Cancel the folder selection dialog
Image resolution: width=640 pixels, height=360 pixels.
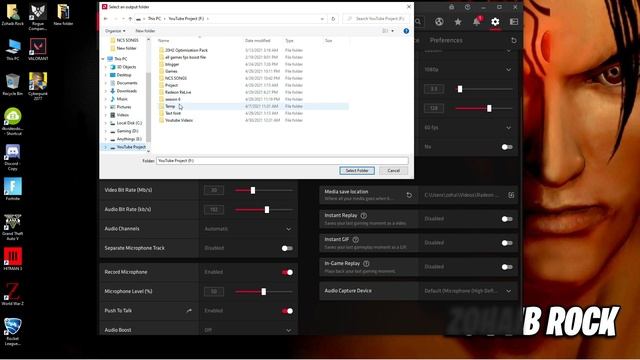coord(393,171)
